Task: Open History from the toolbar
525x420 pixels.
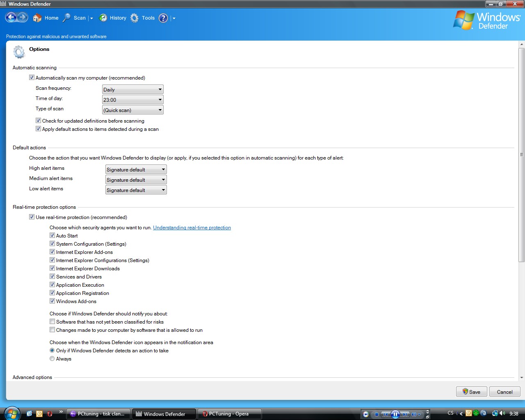Action: [x=113, y=18]
